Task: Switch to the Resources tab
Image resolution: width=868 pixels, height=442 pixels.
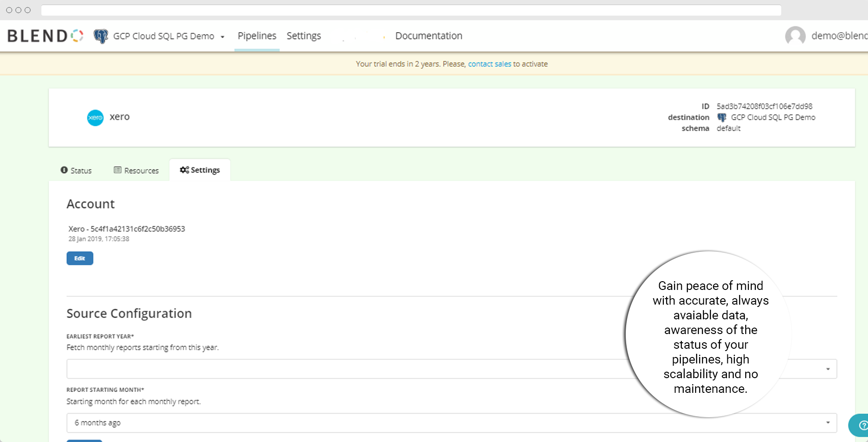Action: click(x=136, y=170)
